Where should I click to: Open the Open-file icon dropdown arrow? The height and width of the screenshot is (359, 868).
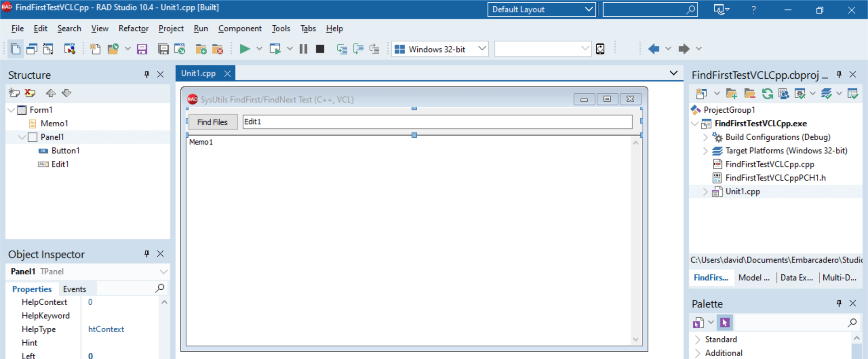click(128, 49)
